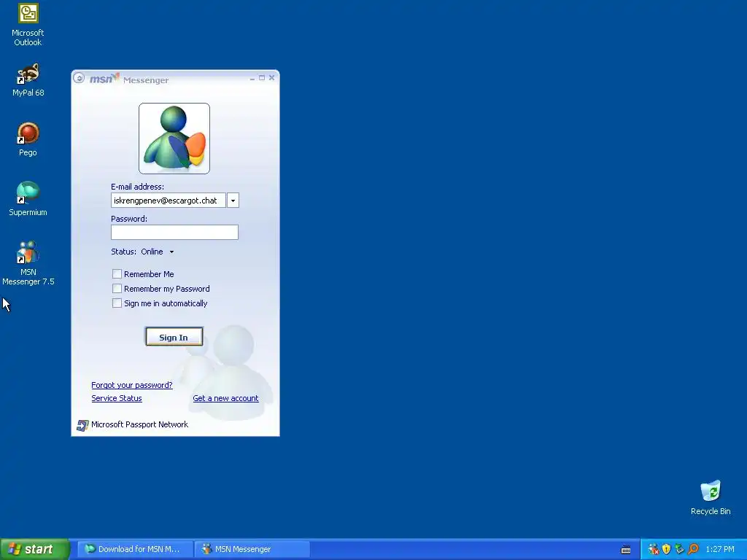
Task: Click the Microsoft Passport Network icon
Action: pos(82,425)
